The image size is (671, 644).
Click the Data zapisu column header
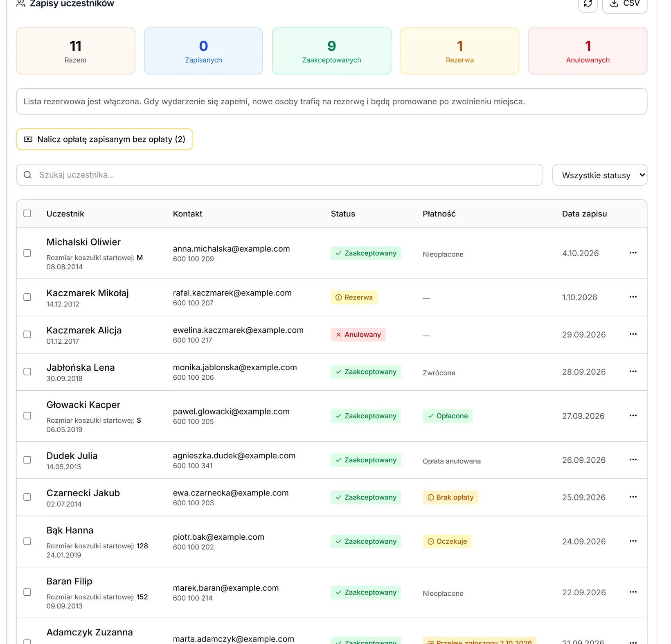click(584, 214)
